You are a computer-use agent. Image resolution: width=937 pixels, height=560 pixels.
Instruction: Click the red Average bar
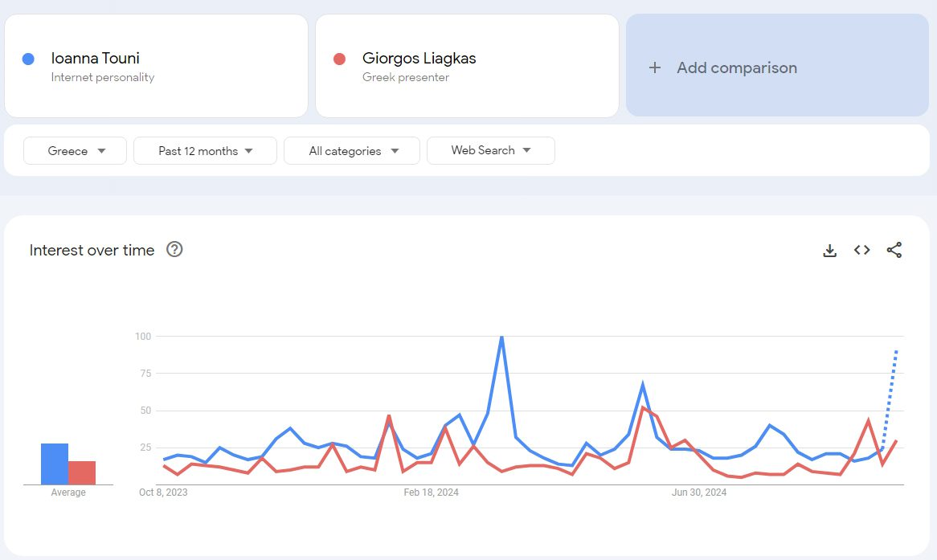pos(82,473)
